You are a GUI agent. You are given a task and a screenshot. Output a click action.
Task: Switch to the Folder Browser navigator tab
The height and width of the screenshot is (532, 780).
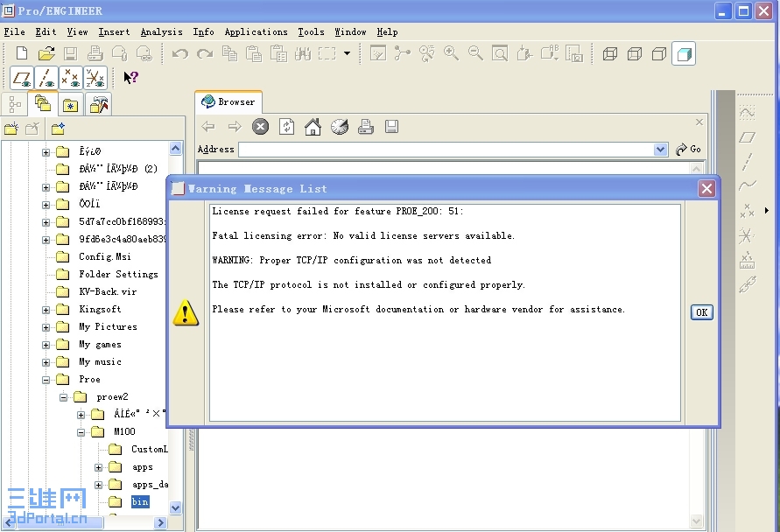click(43, 104)
